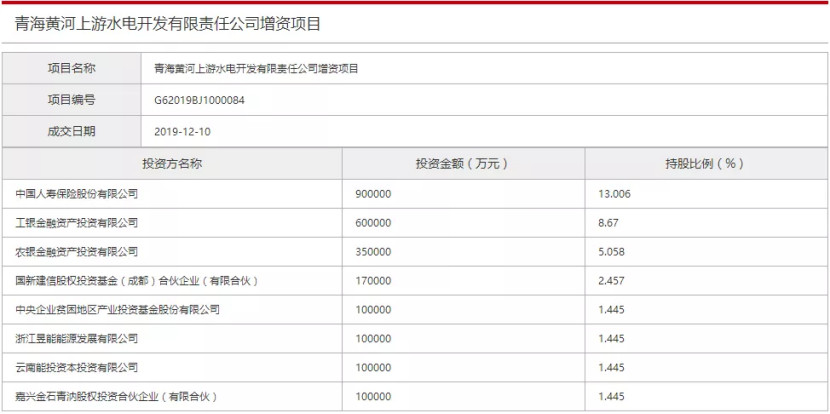This screenshot has width=830, height=414.
Task: Click the amount 170000
Action: pos(374,281)
